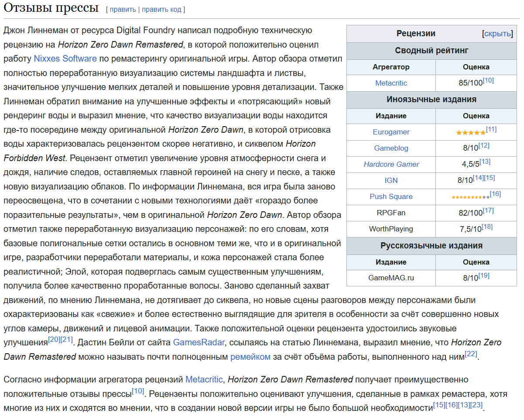524x420 pixels.
Task: Click the 4,5/5 score cell
Action: point(476,164)
